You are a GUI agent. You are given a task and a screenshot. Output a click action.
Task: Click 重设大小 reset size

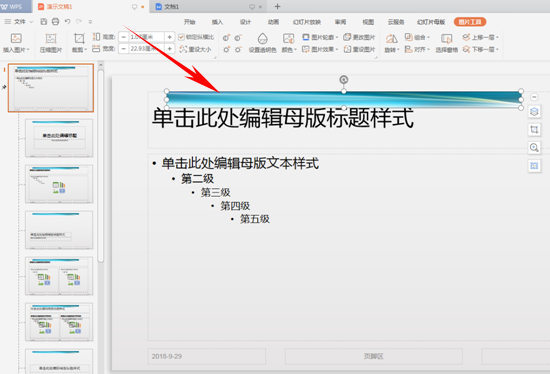196,49
